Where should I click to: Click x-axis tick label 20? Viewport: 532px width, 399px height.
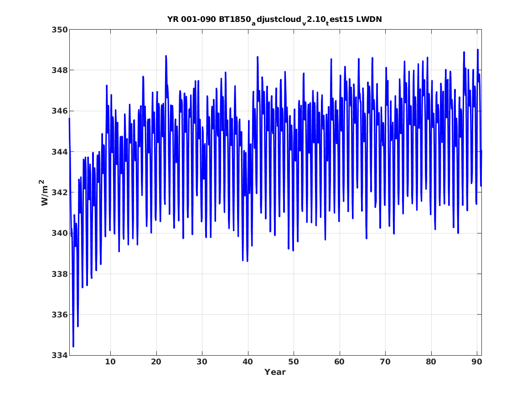[156, 362]
